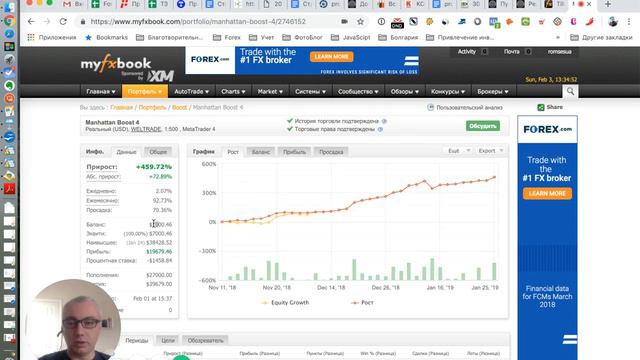Expand the AutoTrade menu

click(x=191, y=92)
